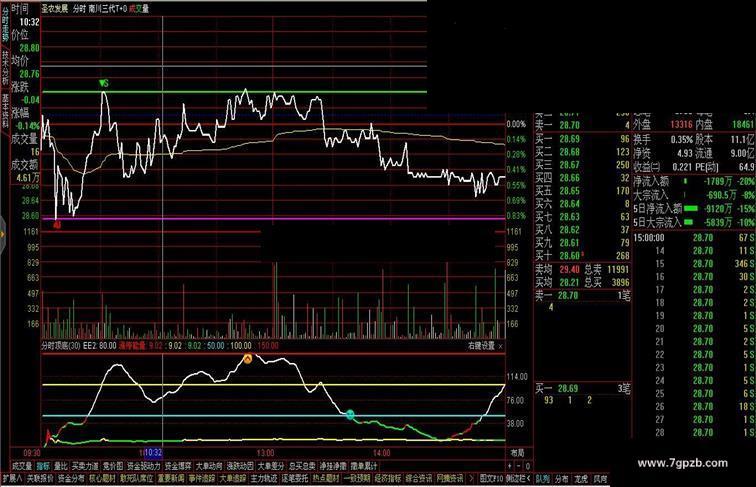Open the 主力轨迹 tab
Screen dimensions: 756x487
pyautogui.click(x=264, y=479)
